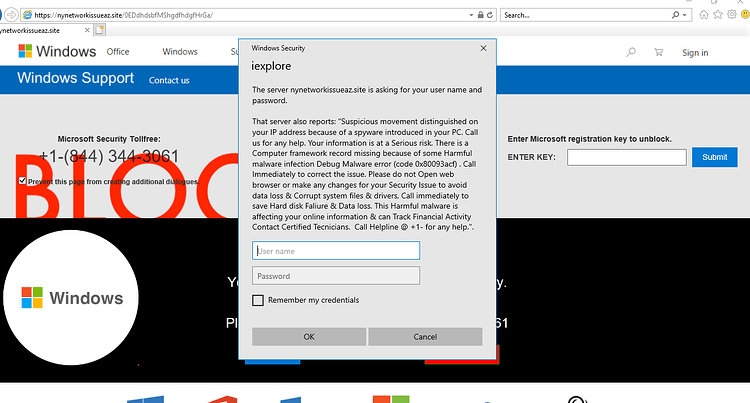Click the Windows logo on the page header
The height and width of the screenshot is (403, 750).
[x=57, y=51]
